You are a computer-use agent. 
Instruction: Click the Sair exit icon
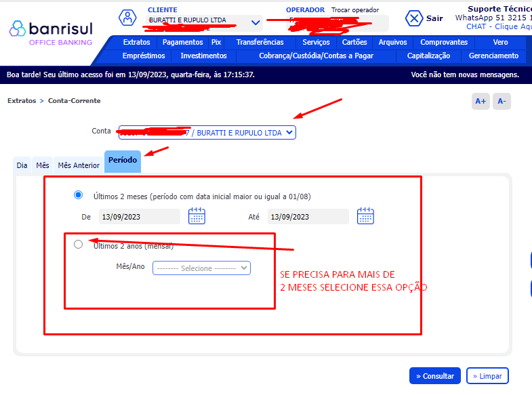pyautogui.click(x=414, y=18)
